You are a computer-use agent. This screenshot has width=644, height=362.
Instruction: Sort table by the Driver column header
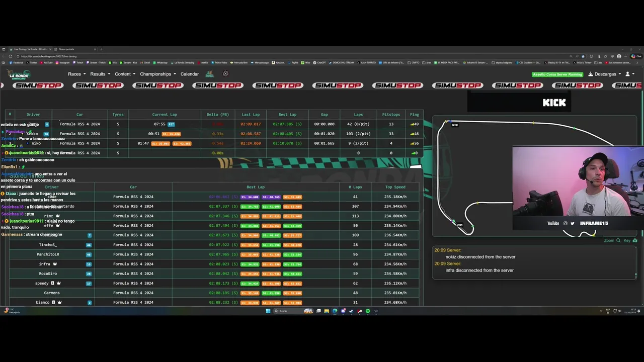[33, 115]
